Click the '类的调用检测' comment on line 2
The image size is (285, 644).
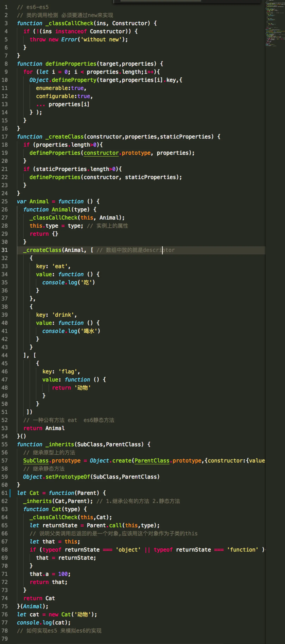click(x=42, y=15)
